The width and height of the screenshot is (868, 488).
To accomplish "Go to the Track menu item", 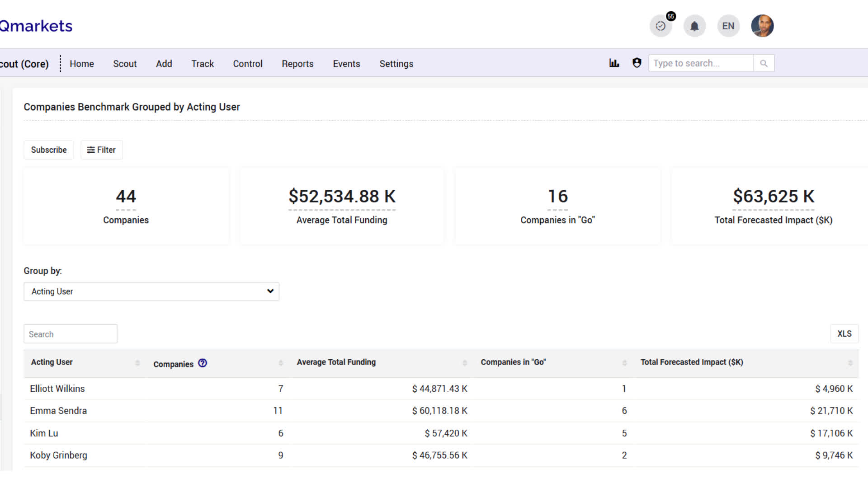I will [203, 64].
